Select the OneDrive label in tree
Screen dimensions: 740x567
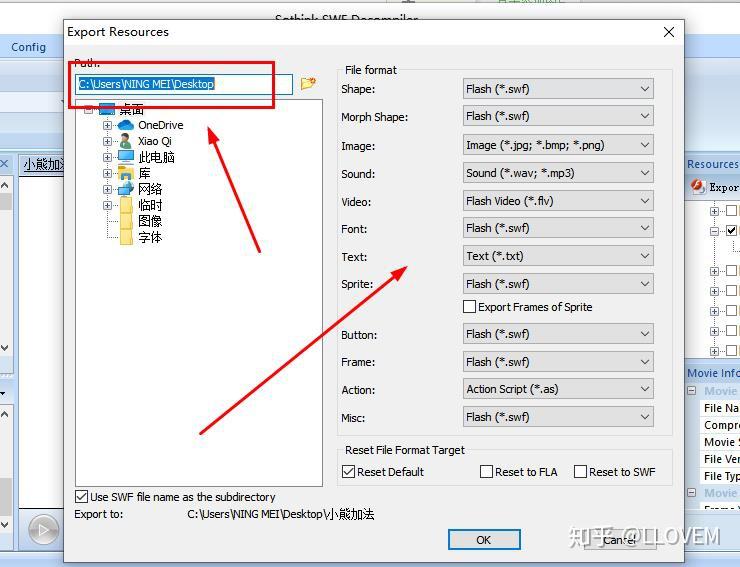coord(160,125)
